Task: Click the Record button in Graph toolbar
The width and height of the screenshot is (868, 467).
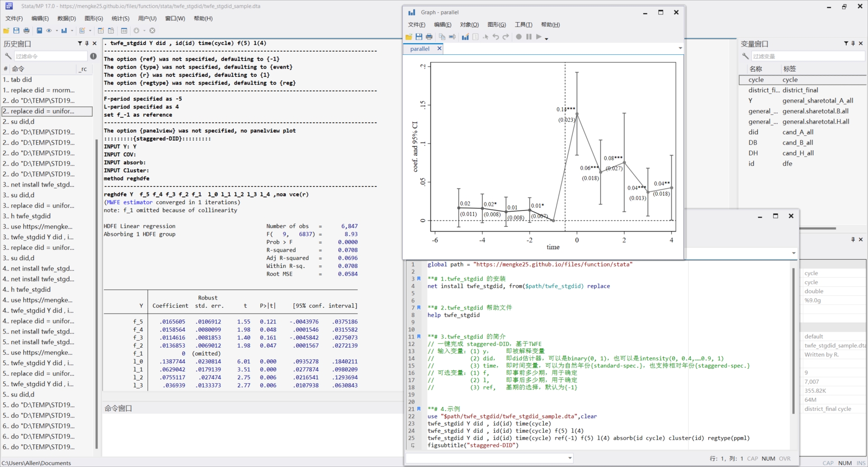Action: click(x=519, y=37)
